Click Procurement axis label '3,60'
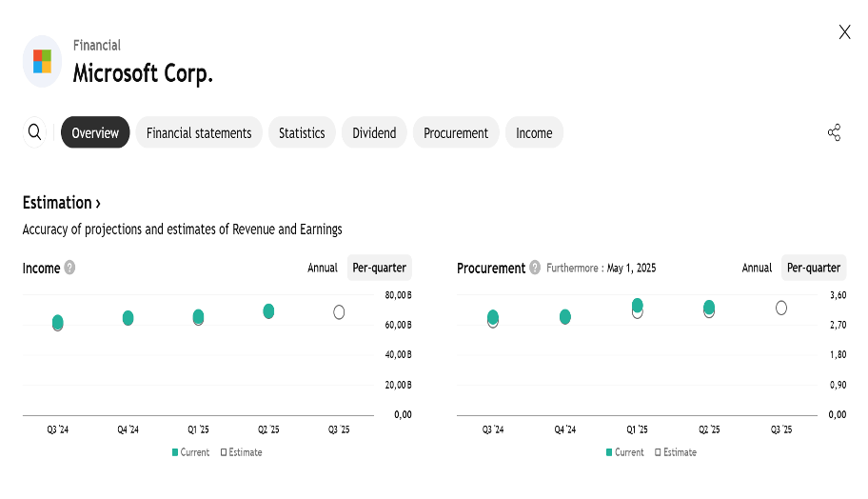 point(838,295)
